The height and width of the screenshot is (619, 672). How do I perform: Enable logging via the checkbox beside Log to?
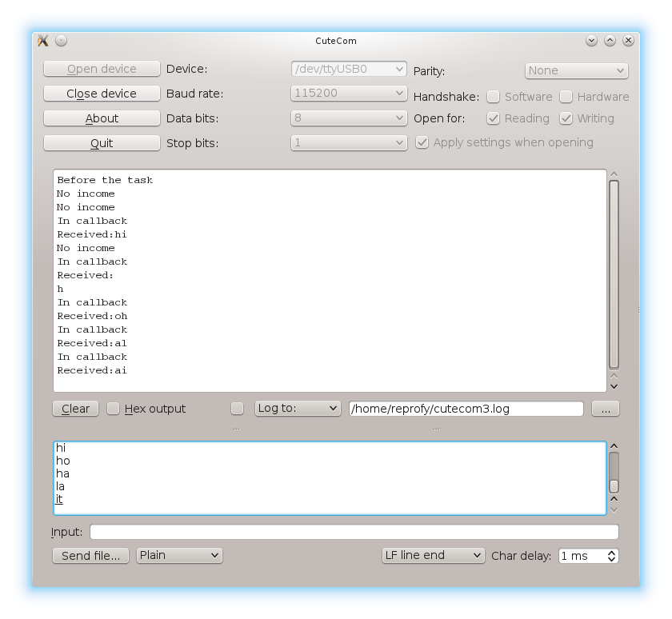pyautogui.click(x=237, y=409)
